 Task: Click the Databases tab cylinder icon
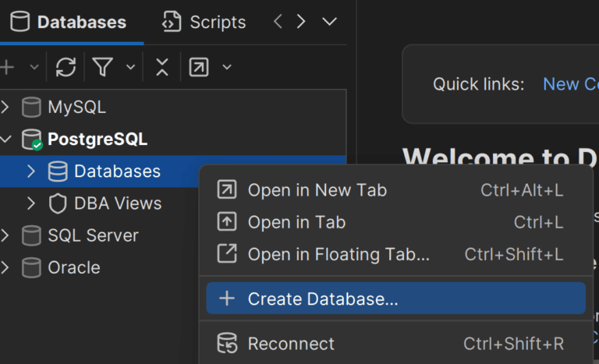tap(19, 21)
